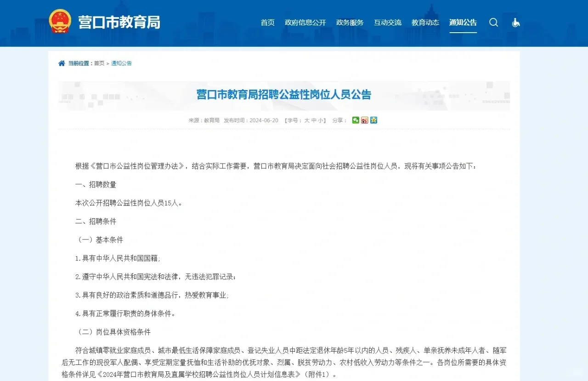
Task: Select the 通知公告 navigation tab
Action: [x=463, y=23]
